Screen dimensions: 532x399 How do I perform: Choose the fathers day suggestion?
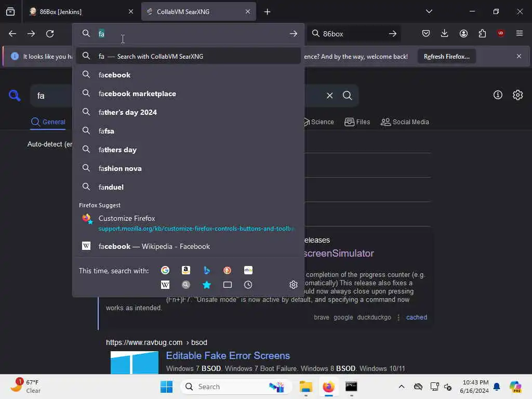(188, 150)
